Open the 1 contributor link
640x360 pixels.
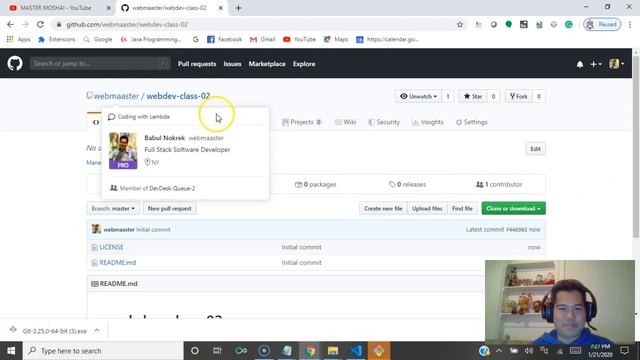point(499,184)
